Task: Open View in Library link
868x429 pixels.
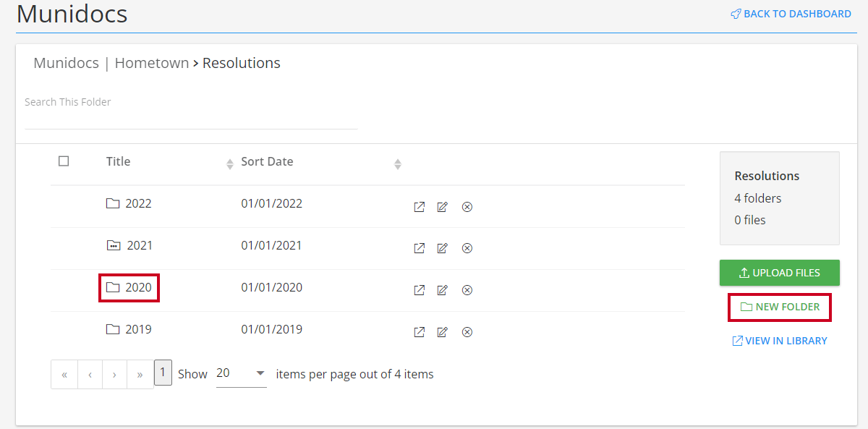Action: pos(780,341)
